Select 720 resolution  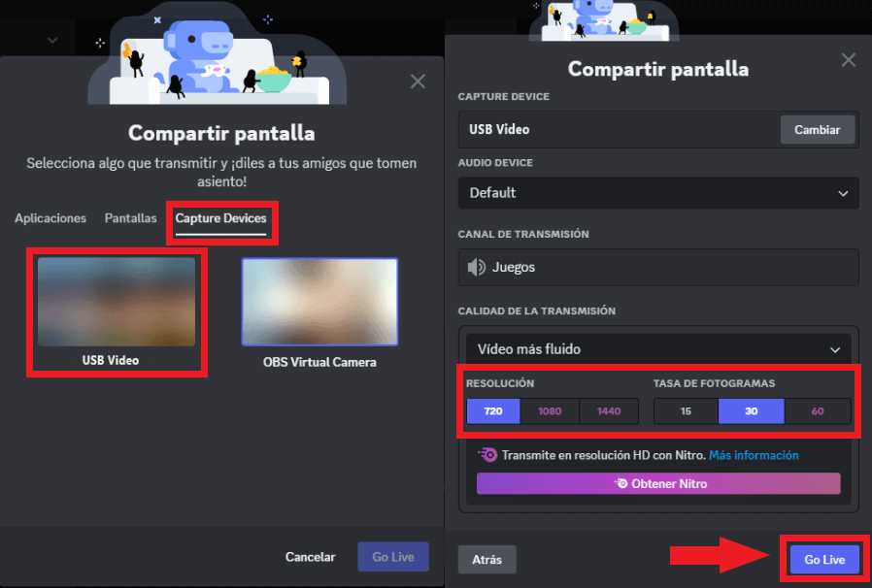pyautogui.click(x=493, y=411)
